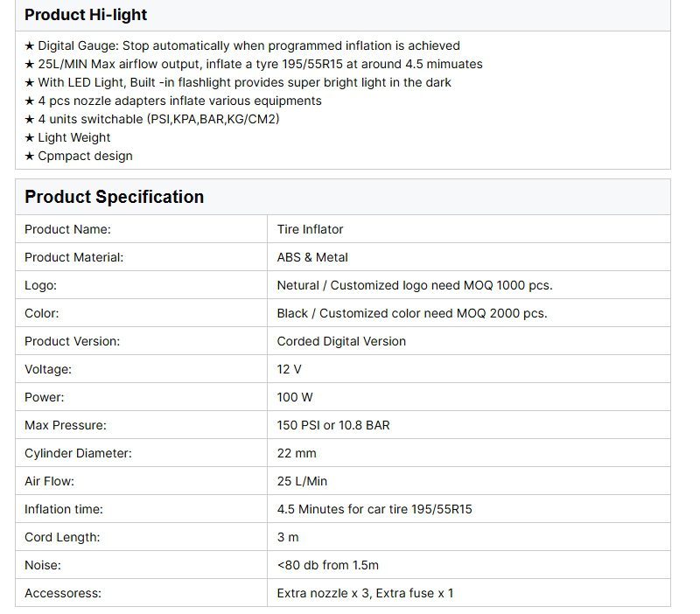Click the "22 mm" cylinder diameter value
The height and width of the screenshot is (614, 700).
click(297, 453)
